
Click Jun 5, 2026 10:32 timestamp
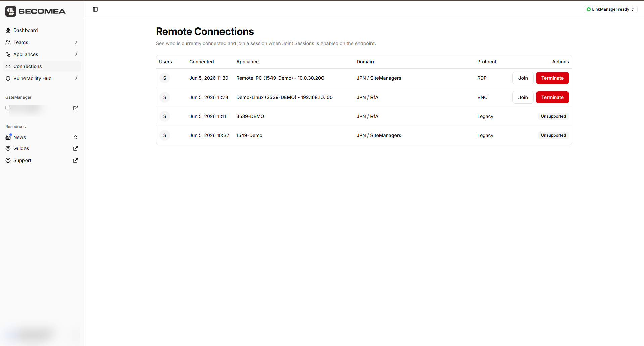pyautogui.click(x=209, y=135)
